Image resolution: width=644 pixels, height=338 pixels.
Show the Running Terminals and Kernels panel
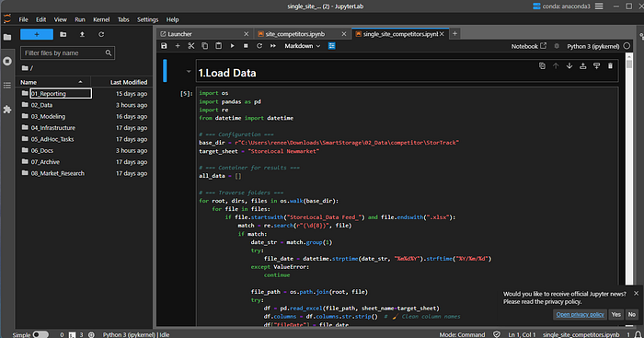tap(7, 62)
